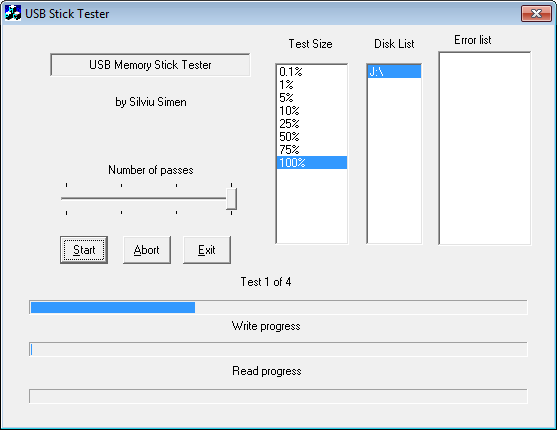Image resolution: width=560 pixels, height=432 pixels.
Task: Pick 50% test size
Action: (311, 136)
